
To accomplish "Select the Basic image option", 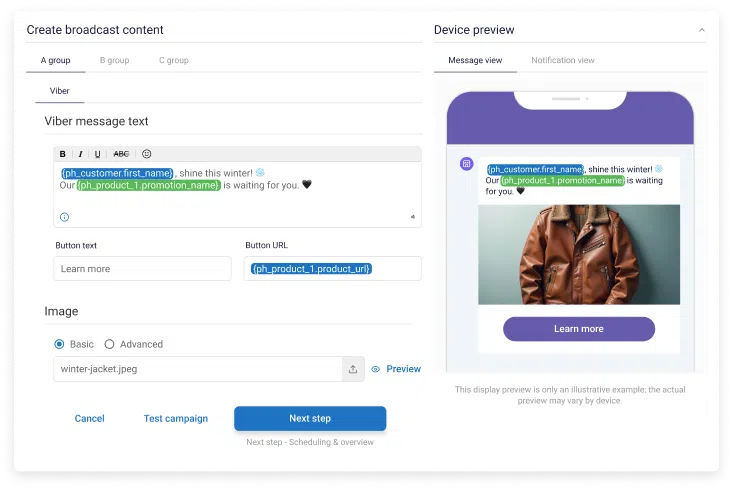I will [x=59, y=344].
